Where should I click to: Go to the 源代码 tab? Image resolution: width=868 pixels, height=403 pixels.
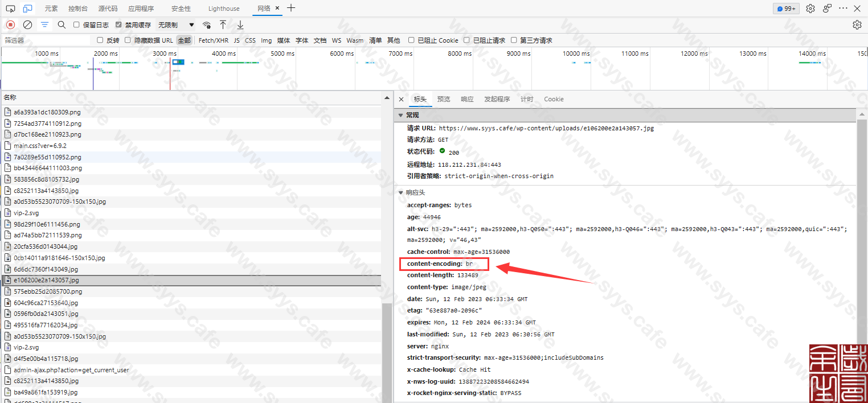coord(108,9)
